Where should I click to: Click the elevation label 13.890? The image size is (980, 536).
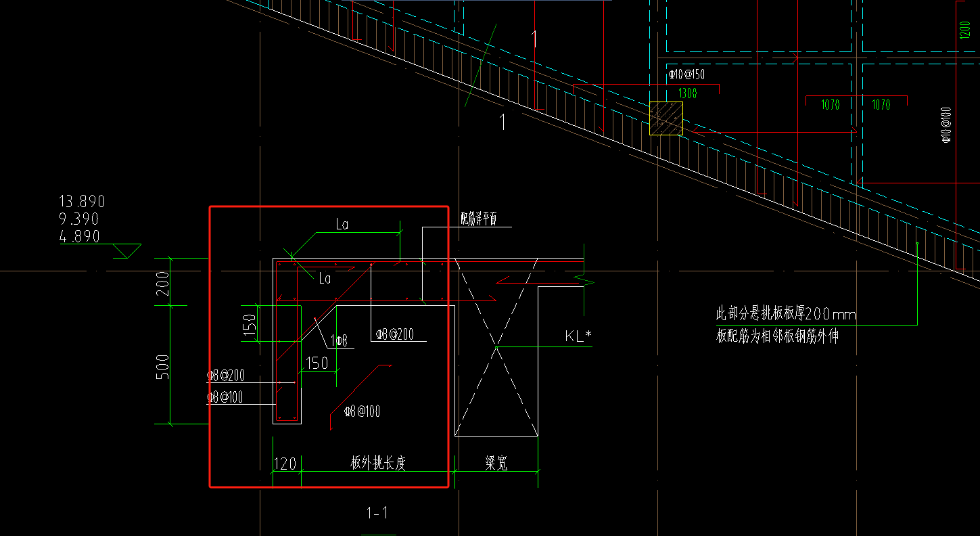tap(83, 201)
